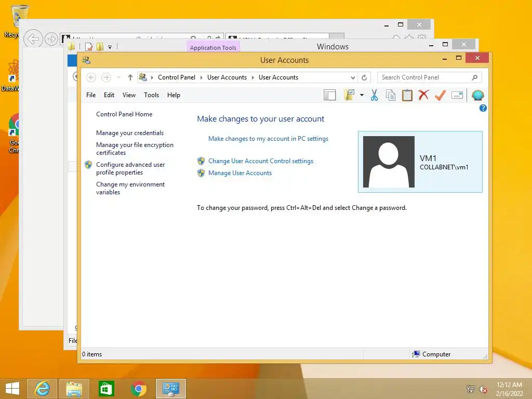Click the User Accounts title bar icon
532x399 pixels.
(x=86, y=60)
